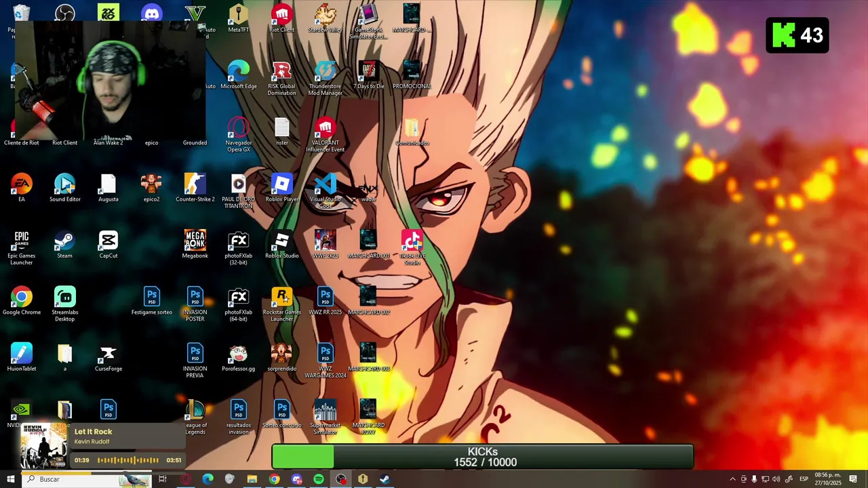Select the Festigame sorteo PSD file
868x488 pixels.
pyautogui.click(x=151, y=301)
